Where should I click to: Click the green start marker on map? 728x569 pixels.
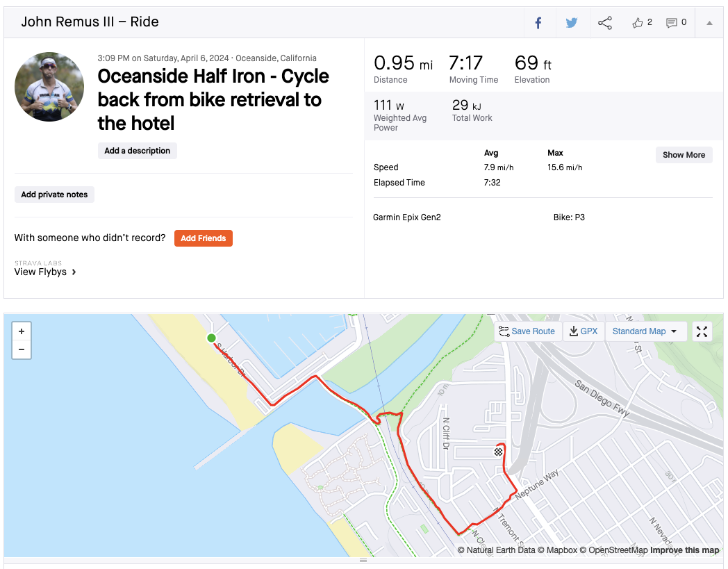(x=211, y=338)
